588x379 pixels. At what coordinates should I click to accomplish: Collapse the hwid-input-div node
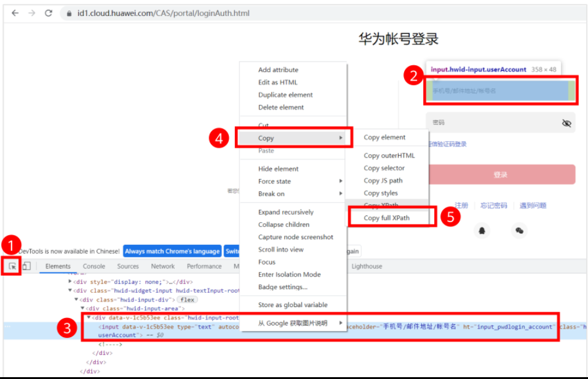pyautogui.click(x=76, y=299)
